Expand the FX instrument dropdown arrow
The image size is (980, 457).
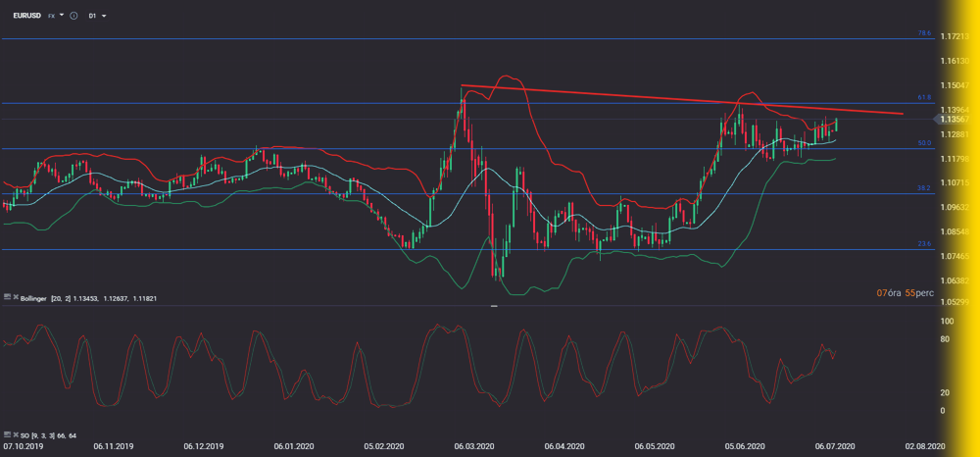(62, 17)
